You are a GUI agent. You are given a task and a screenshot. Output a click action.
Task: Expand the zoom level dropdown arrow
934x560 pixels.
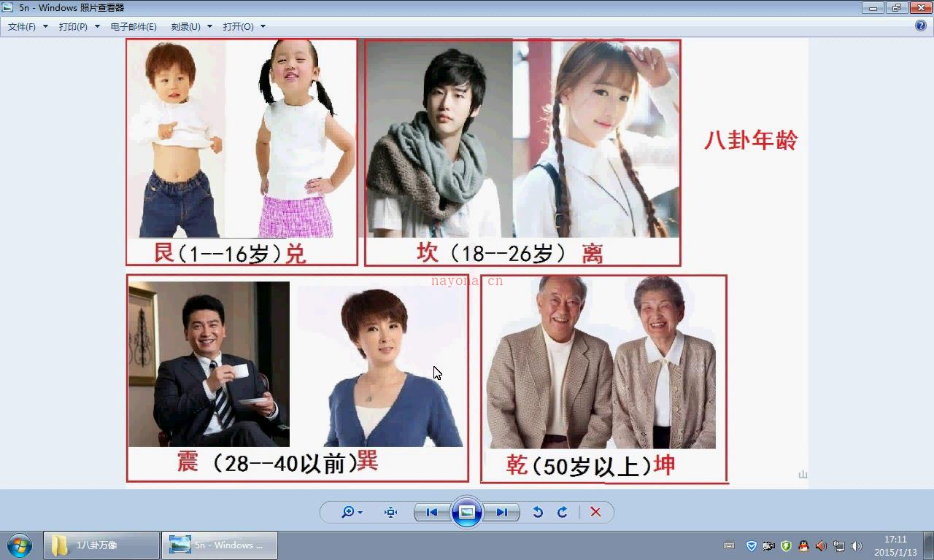coord(360,513)
